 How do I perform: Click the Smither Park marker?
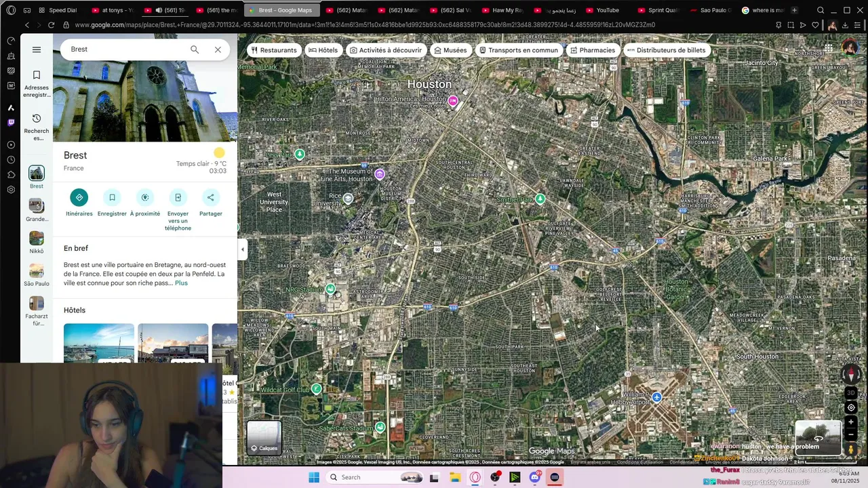(540, 199)
